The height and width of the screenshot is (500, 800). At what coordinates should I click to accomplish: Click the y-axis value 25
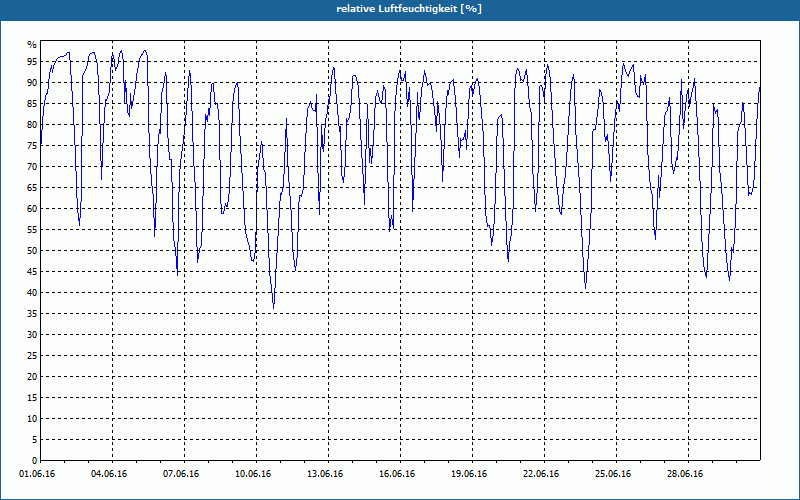32,356
